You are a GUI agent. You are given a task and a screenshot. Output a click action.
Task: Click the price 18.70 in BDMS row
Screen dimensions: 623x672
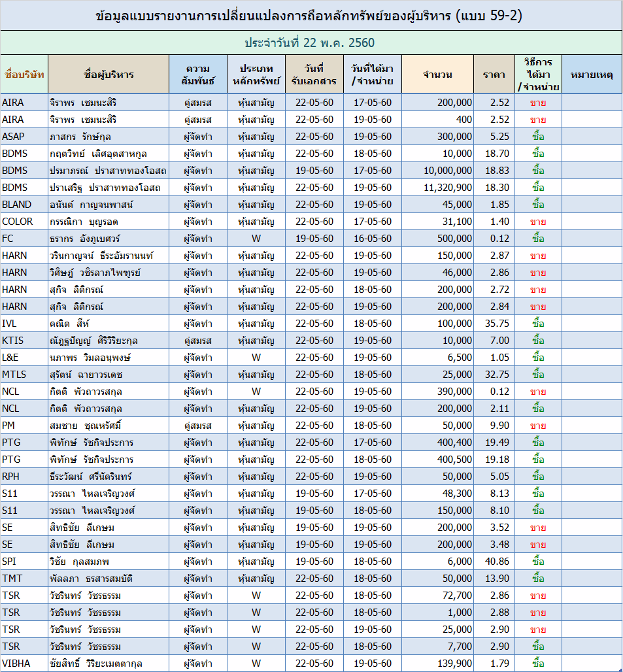(x=497, y=154)
